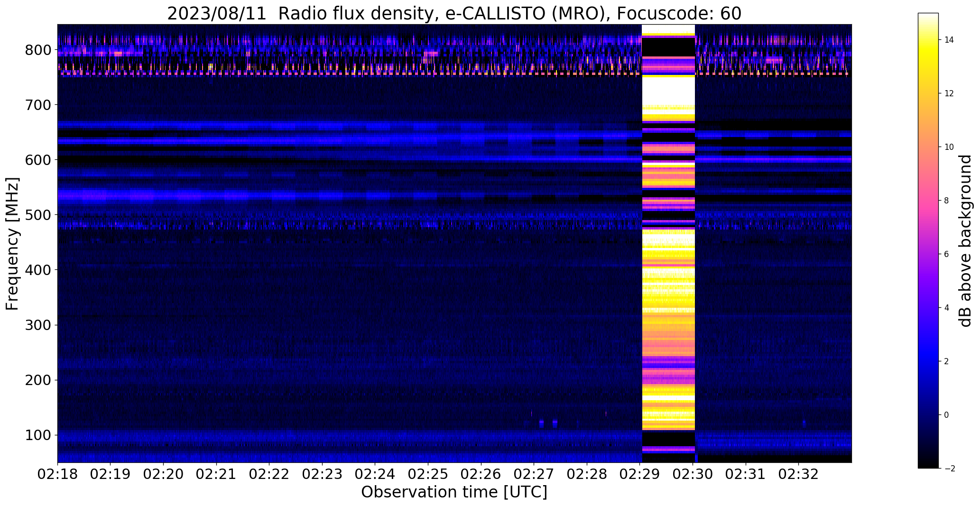Click the 'dB above background' colorbar label

pos(965,240)
